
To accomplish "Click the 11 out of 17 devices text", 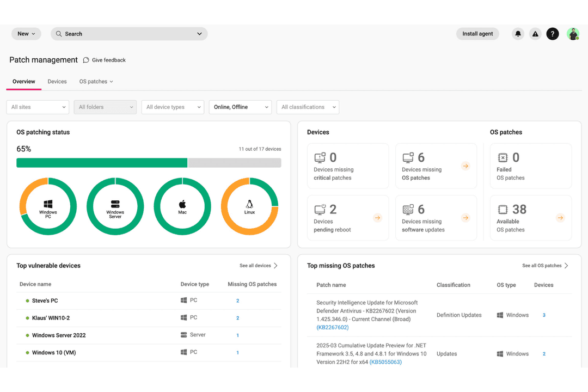I will pyautogui.click(x=260, y=149).
